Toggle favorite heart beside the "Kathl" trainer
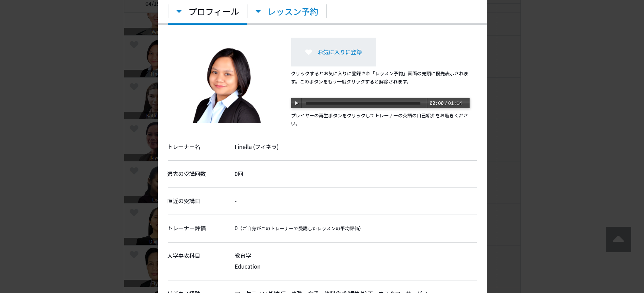644x293 pixels. [134, 87]
